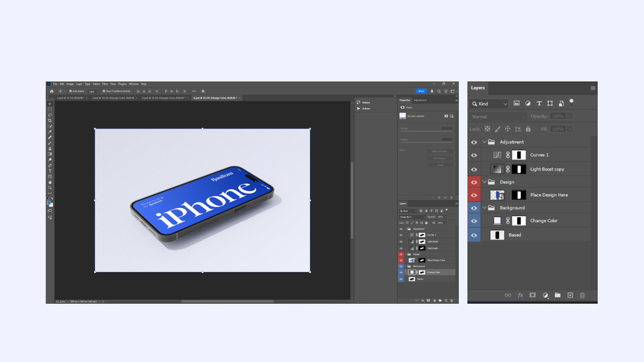
Task: Click lock transparent pixels icon in enlarged panel
Action: click(x=487, y=129)
